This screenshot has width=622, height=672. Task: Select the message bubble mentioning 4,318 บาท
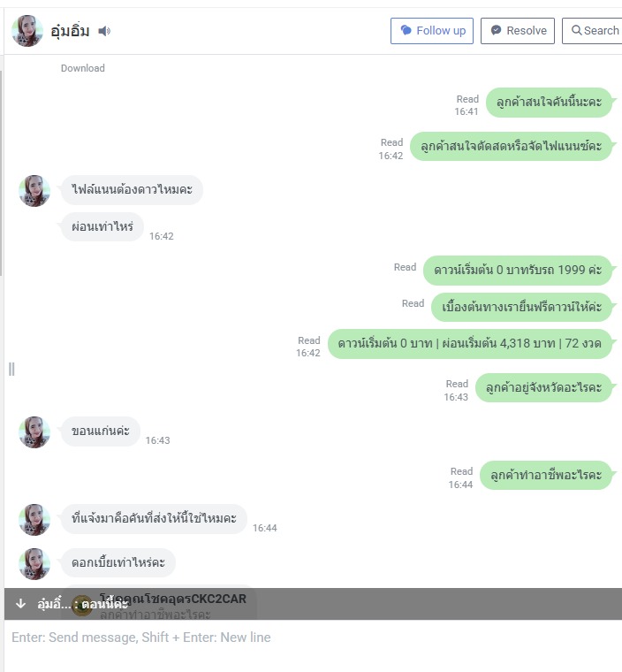(x=469, y=344)
